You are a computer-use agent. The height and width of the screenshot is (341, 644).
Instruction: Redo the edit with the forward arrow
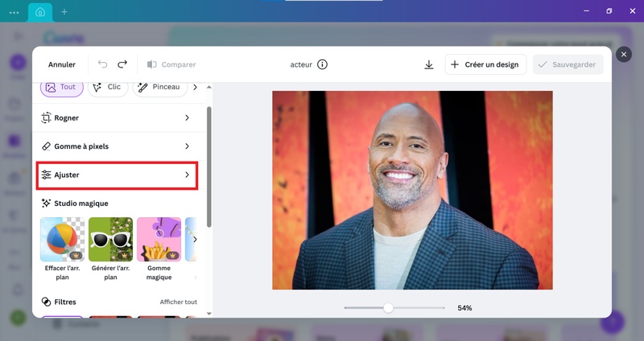click(122, 64)
